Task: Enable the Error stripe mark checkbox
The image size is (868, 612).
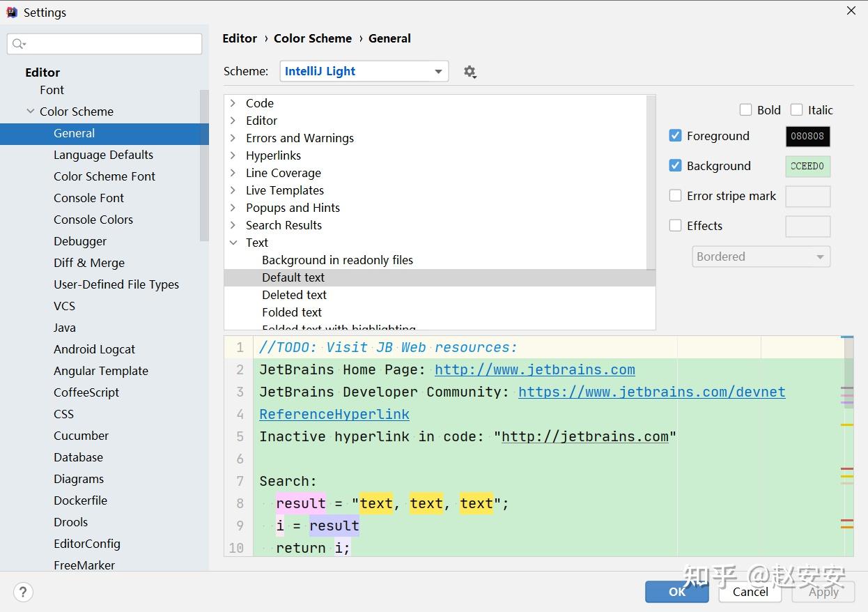Action: tap(675, 196)
